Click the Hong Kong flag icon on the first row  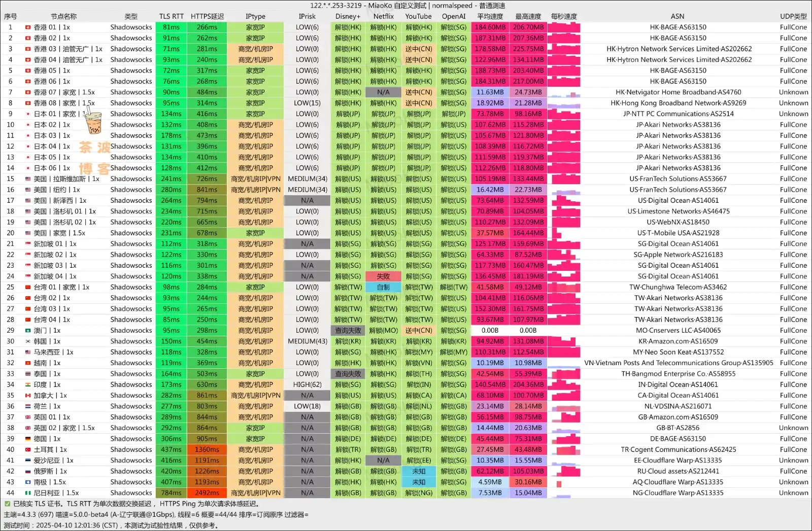tap(27, 27)
